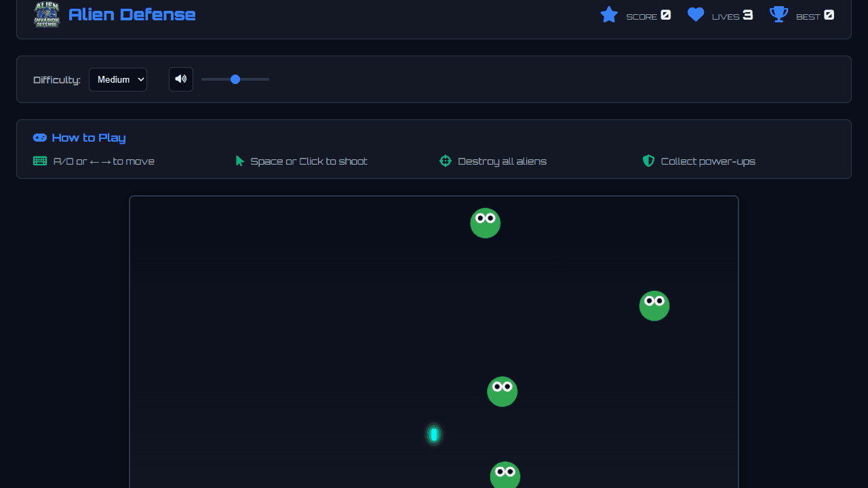Mute sound with the speaker button
This screenshot has height=488, width=868.
tap(181, 79)
